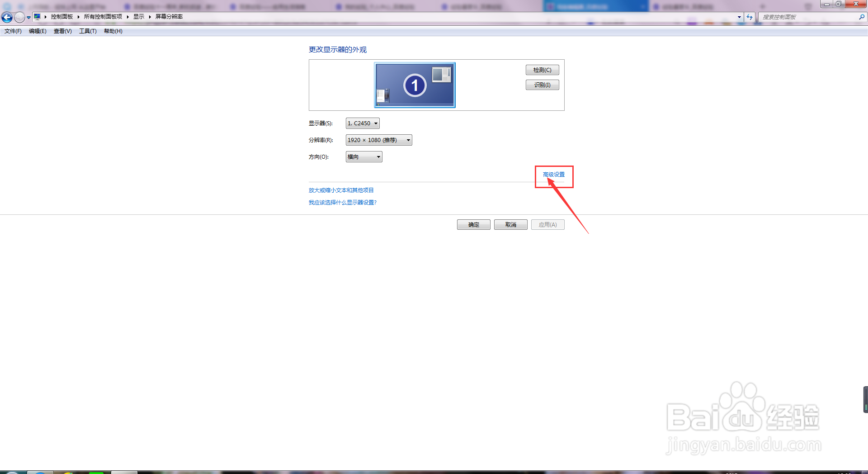The height and width of the screenshot is (474, 868).
Task: Click the Back navigation arrow
Action: tap(7, 17)
